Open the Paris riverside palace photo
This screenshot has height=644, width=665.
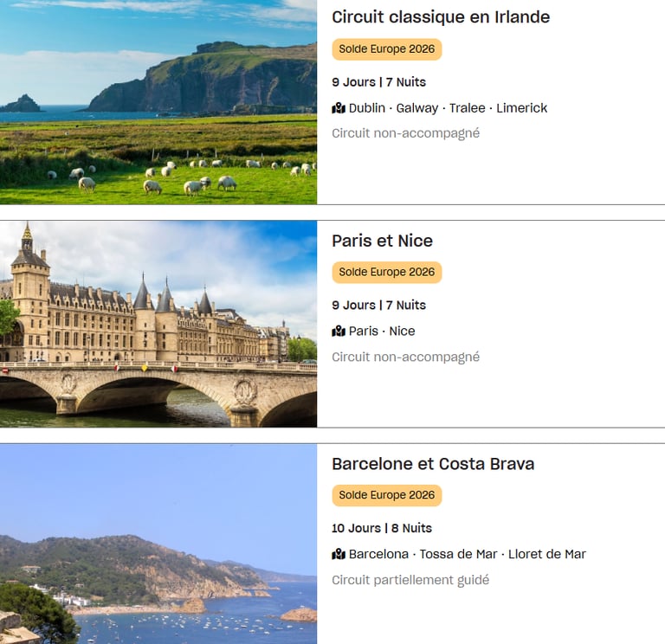(x=158, y=324)
